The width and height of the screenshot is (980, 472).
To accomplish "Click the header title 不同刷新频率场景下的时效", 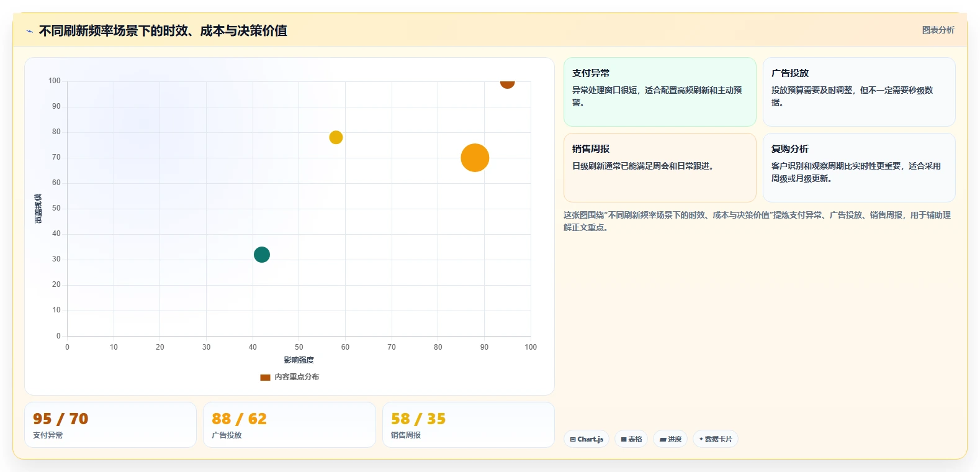I will (x=163, y=30).
